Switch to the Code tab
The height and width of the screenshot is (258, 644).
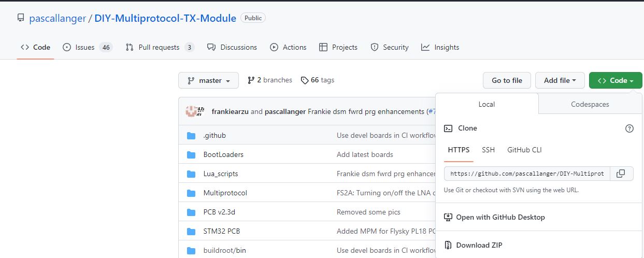[x=35, y=47]
